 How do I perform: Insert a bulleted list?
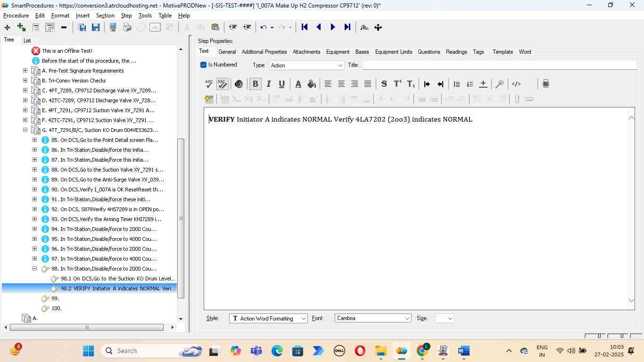point(456,84)
